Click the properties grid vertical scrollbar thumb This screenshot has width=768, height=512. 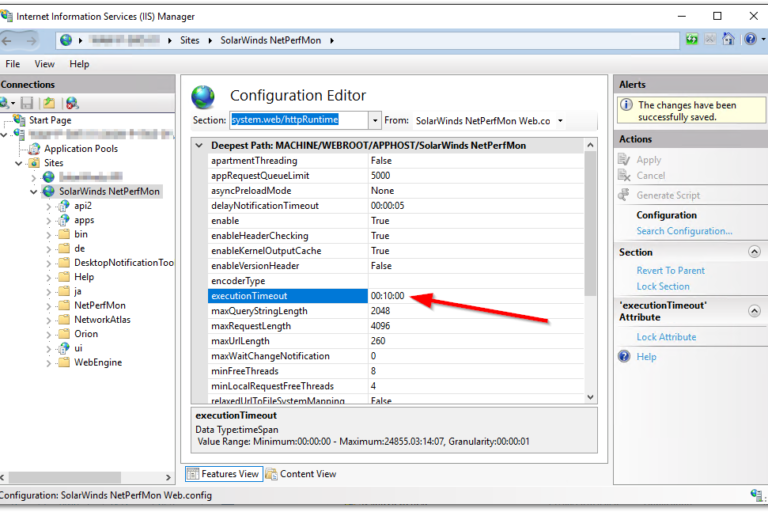(x=590, y=223)
